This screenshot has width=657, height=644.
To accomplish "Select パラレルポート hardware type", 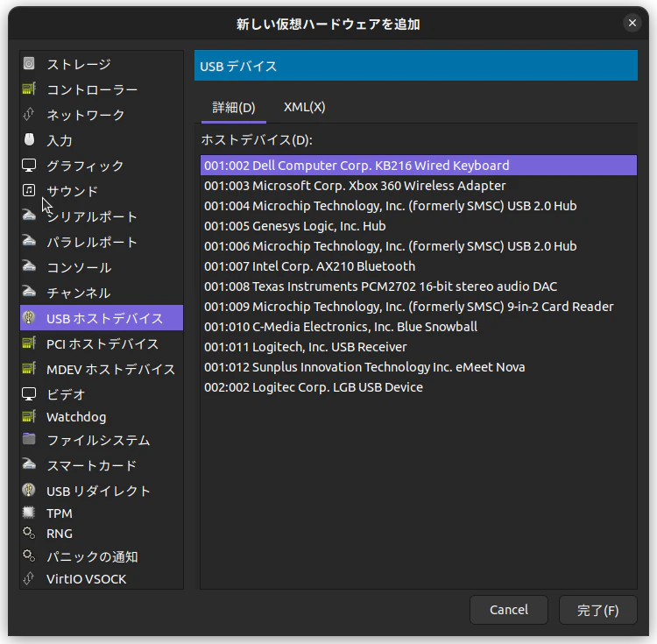I will tap(102, 242).
